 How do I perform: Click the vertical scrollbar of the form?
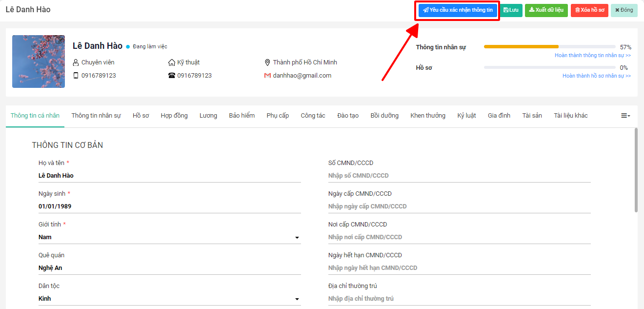636,171
